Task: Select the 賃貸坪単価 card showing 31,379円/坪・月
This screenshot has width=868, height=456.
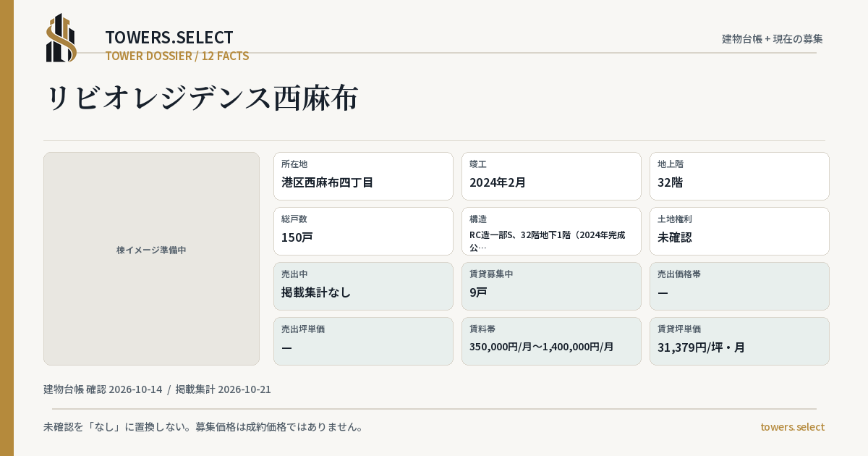Action: point(739,341)
